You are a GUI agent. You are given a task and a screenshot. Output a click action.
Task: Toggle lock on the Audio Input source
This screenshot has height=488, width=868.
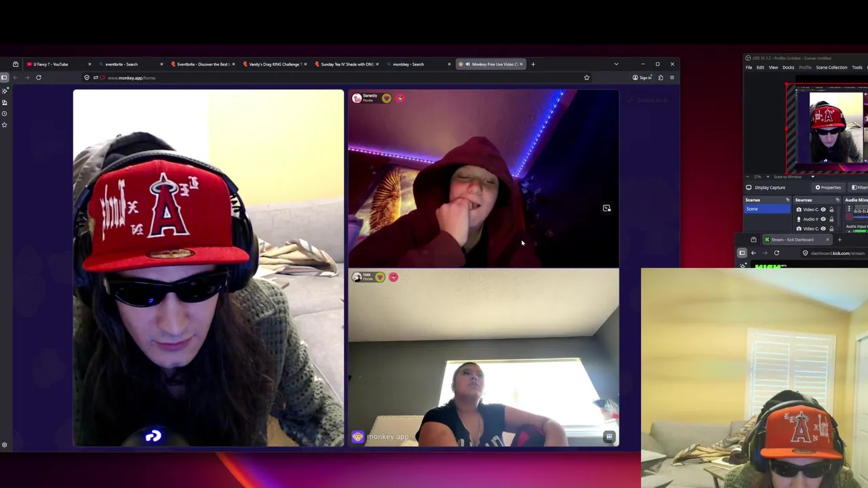(x=831, y=219)
